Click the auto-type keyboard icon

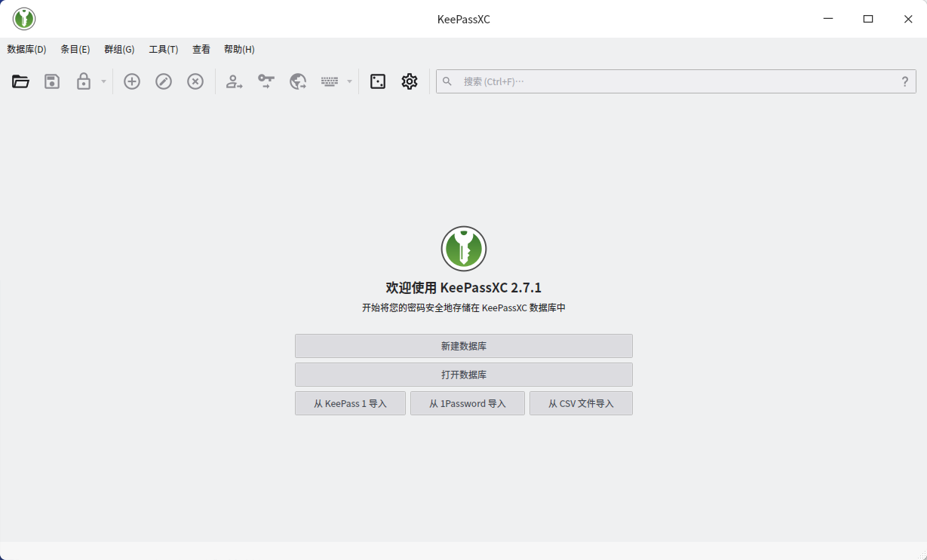(330, 81)
